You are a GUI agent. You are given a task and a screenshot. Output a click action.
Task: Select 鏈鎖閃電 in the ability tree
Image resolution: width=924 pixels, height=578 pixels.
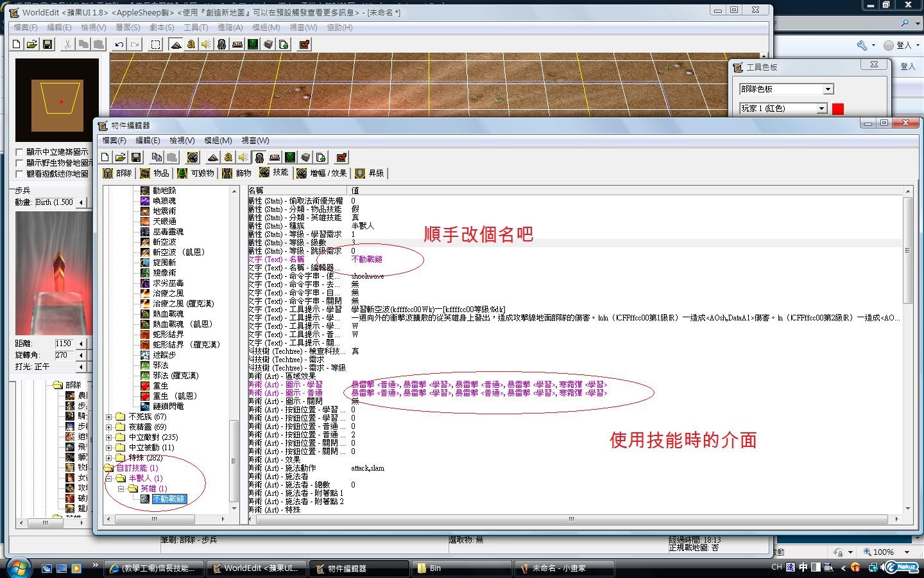pyautogui.click(x=168, y=407)
